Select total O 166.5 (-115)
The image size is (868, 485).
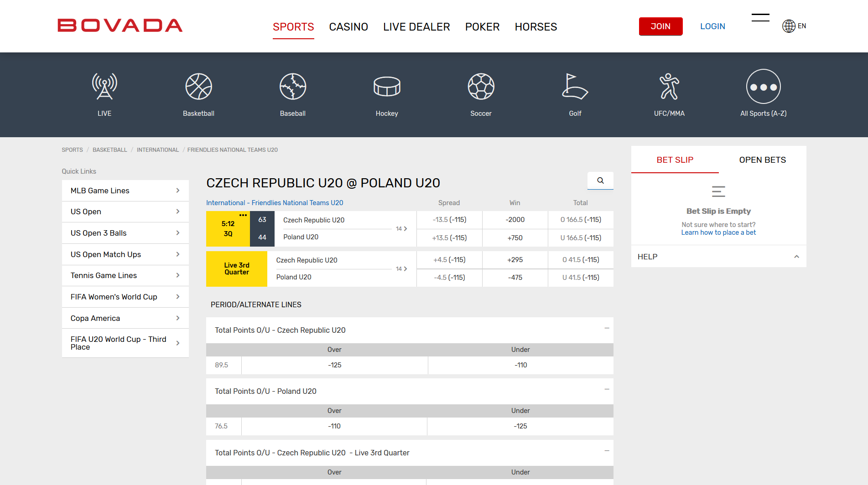(x=581, y=220)
